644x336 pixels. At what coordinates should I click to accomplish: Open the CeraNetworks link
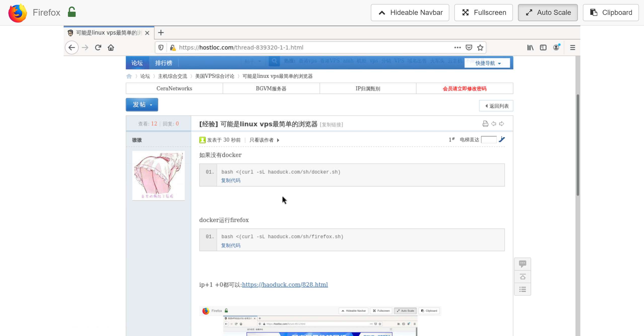[x=174, y=88]
